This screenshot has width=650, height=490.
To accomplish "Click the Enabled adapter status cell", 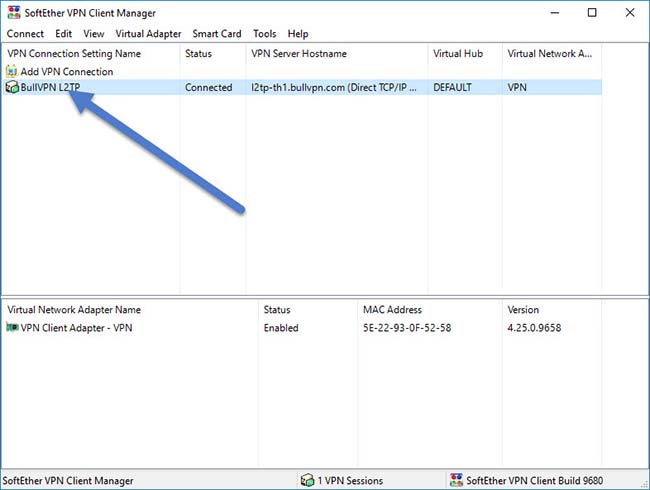I will click(x=281, y=328).
